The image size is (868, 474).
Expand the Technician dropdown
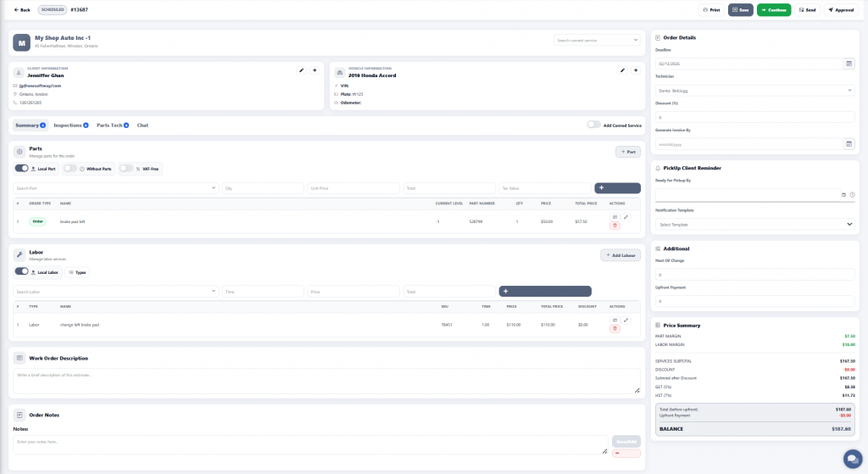[754, 90]
